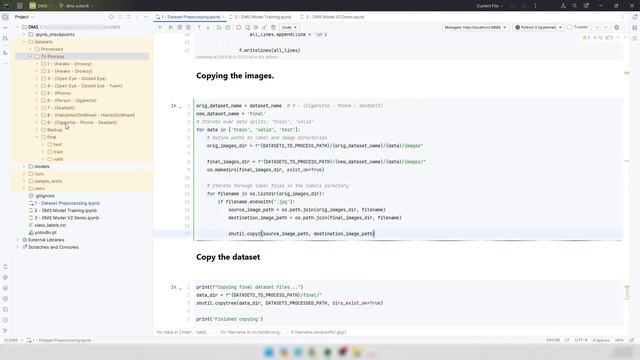Click the 'Copy the dataset' markdown heading
The height and width of the screenshot is (360, 640).
point(228,257)
